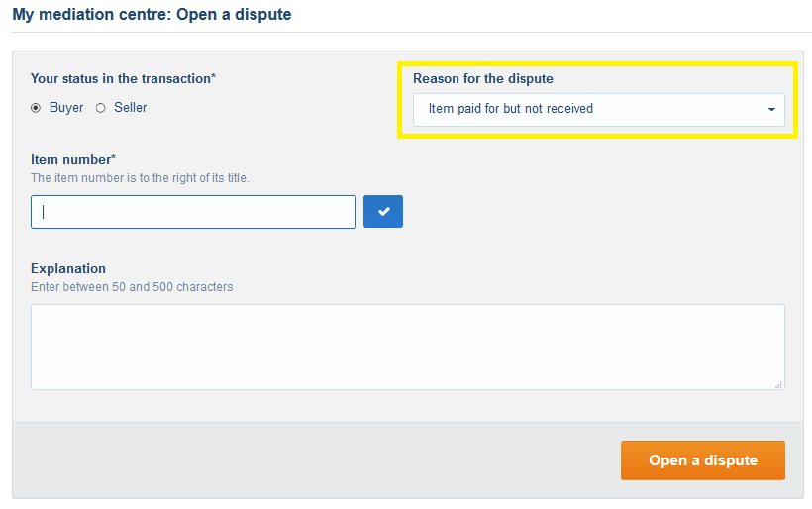Click the blue checkmark validate icon

tap(383, 211)
